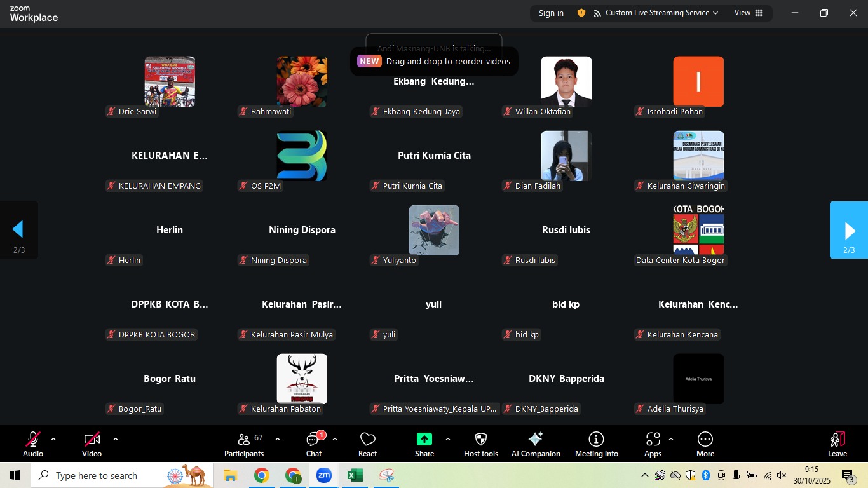This screenshot has height=488, width=868.
Task: Click the Sign in button
Action: 551,13
